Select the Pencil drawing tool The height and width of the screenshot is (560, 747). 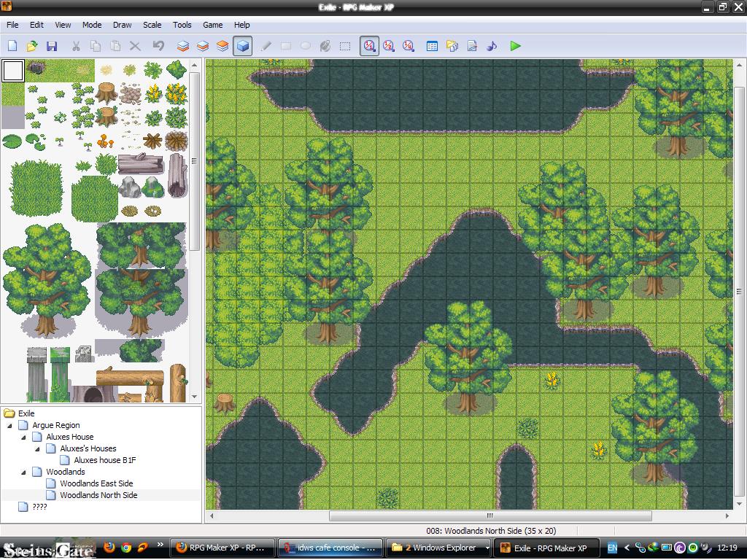tap(266, 46)
